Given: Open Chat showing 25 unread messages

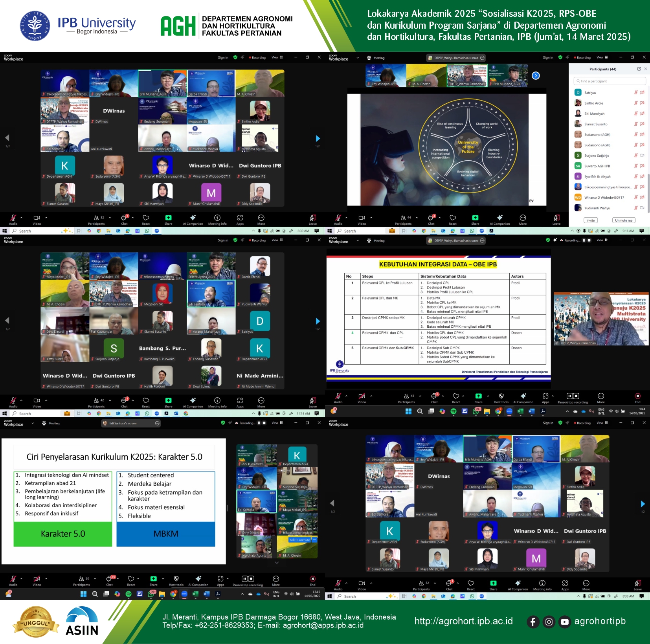Looking at the screenshot, I should tap(110, 579).
